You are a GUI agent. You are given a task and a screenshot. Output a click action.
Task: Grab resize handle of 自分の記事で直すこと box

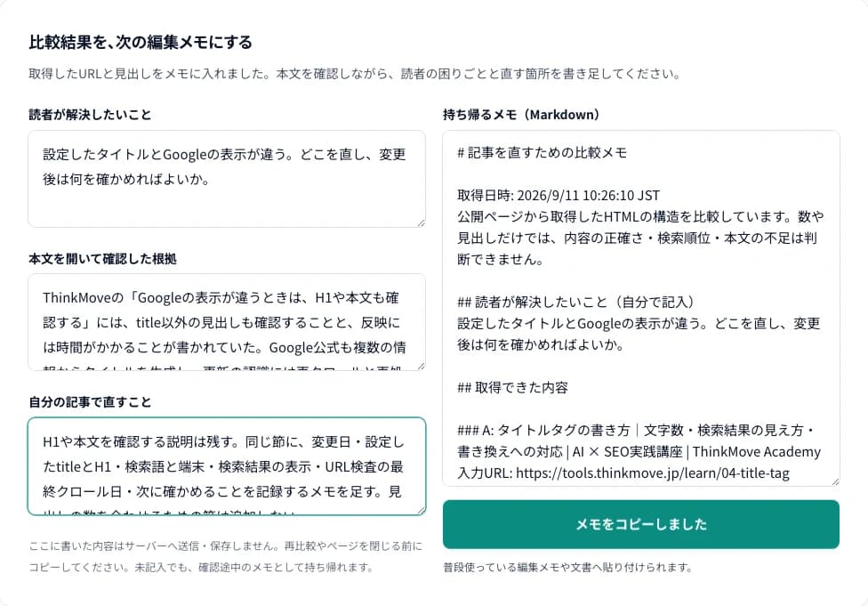[x=422, y=510]
